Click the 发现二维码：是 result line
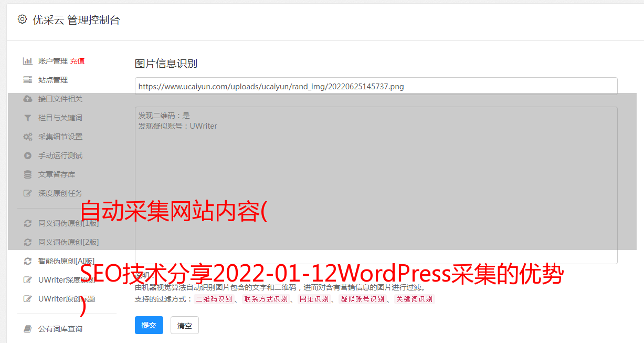The image size is (644, 343). click(164, 116)
